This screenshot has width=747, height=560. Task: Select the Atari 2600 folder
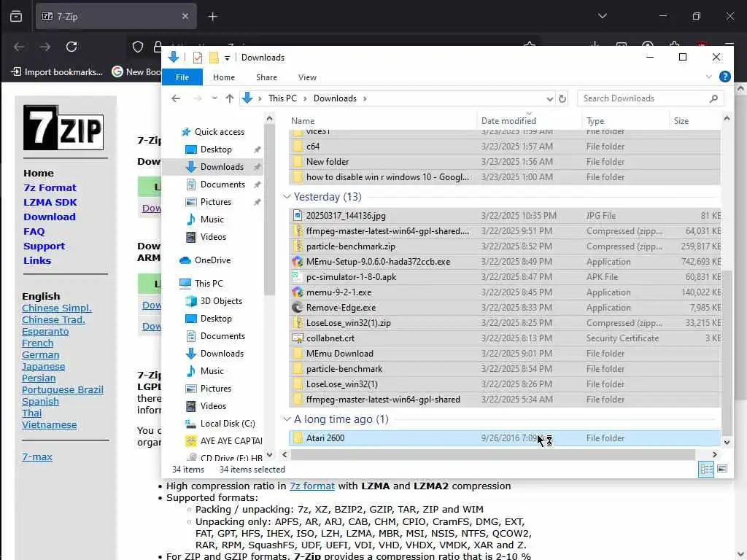(505, 438)
